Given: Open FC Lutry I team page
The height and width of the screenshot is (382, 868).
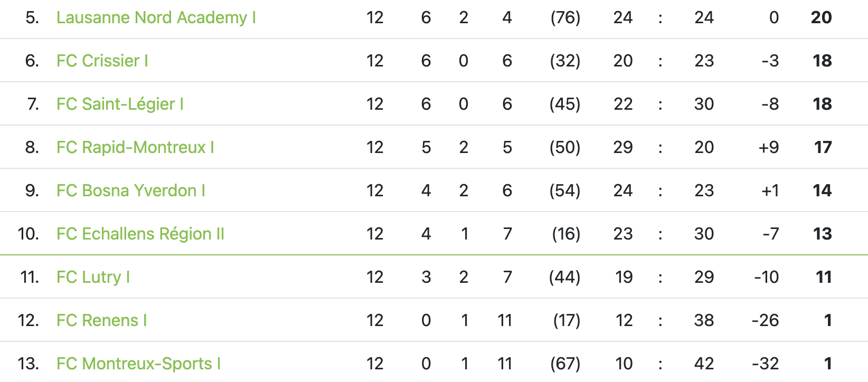Looking at the screenshot, I should (93, 278).
